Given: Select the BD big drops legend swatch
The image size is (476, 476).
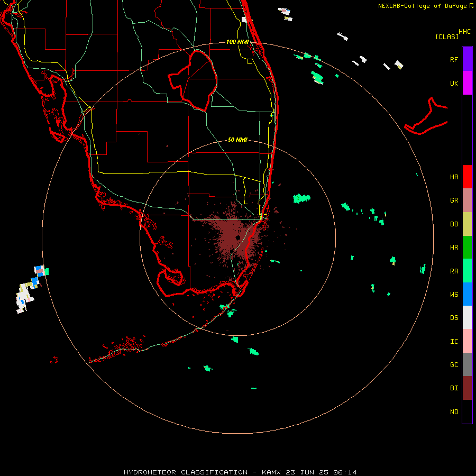Looking at the screenshot, I should click(467, 224).
